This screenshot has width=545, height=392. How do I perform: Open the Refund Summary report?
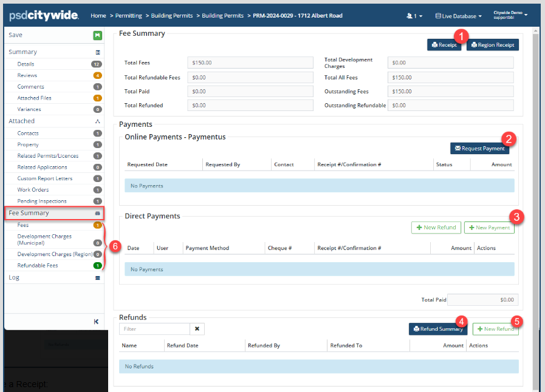pos(437,329)
